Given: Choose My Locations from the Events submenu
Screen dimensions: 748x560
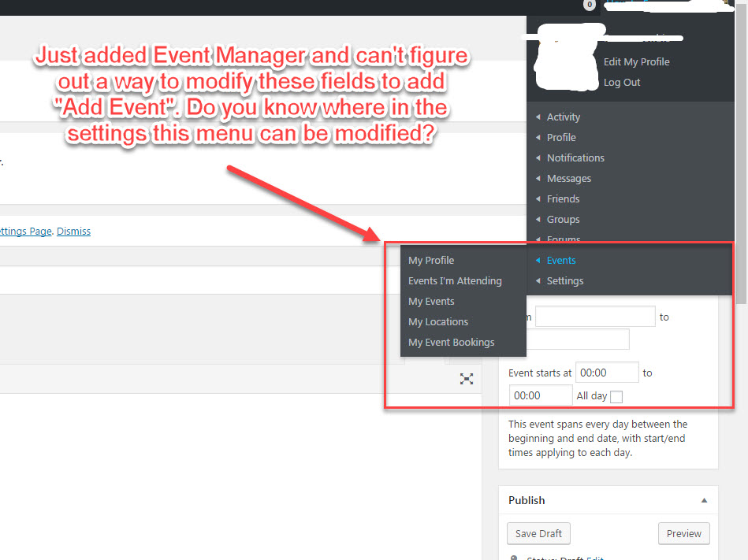Looking at the screenshot, I should (x=437, y=322).
